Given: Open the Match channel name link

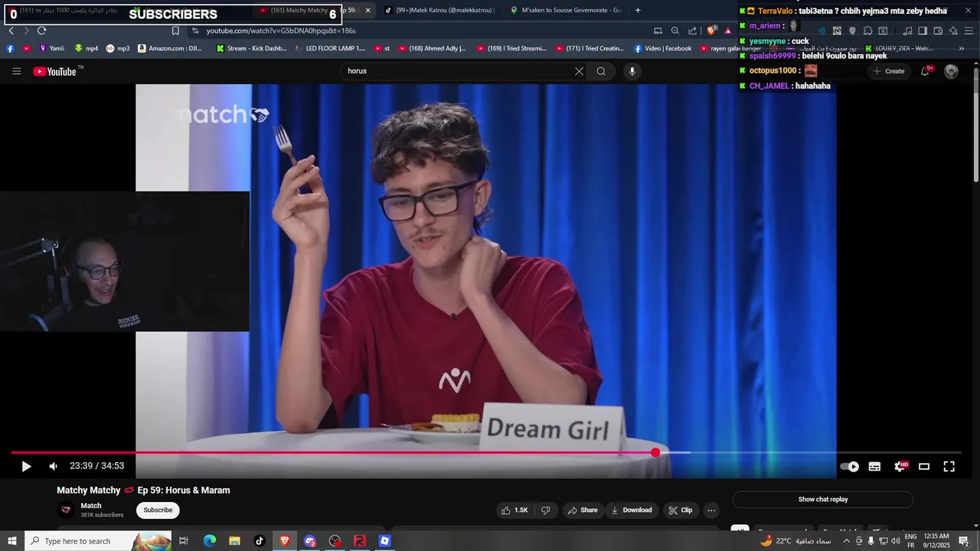Looking at the screenshot, I should click(91, 506).
